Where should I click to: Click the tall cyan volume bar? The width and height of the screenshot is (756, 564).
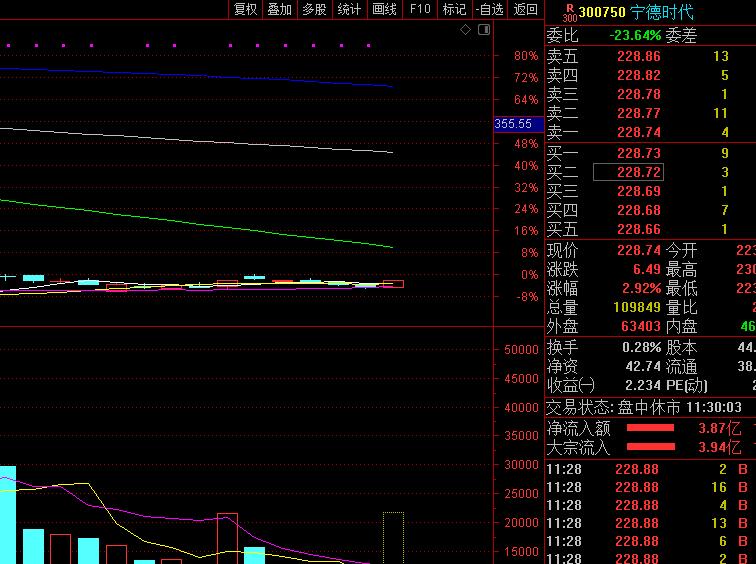(x=8, y=514)
